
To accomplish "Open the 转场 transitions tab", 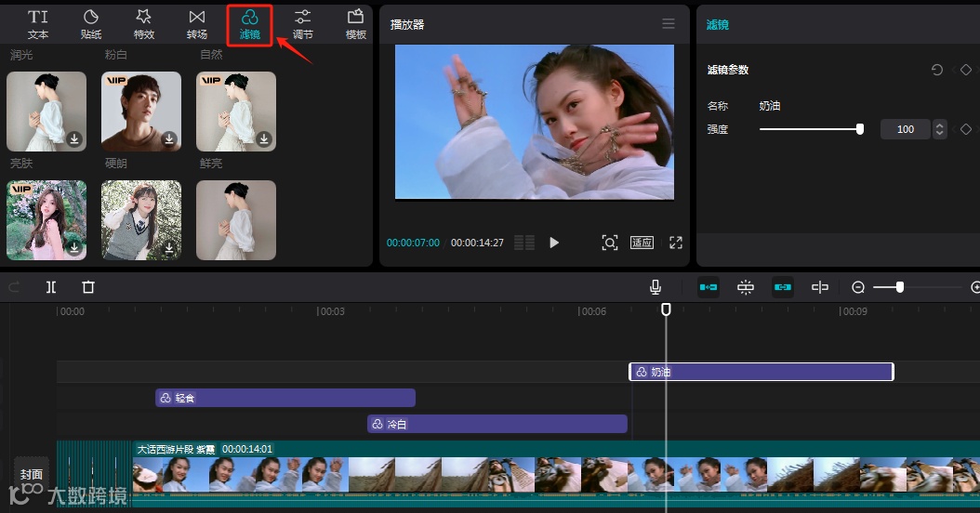I will [x=197, y=25].
